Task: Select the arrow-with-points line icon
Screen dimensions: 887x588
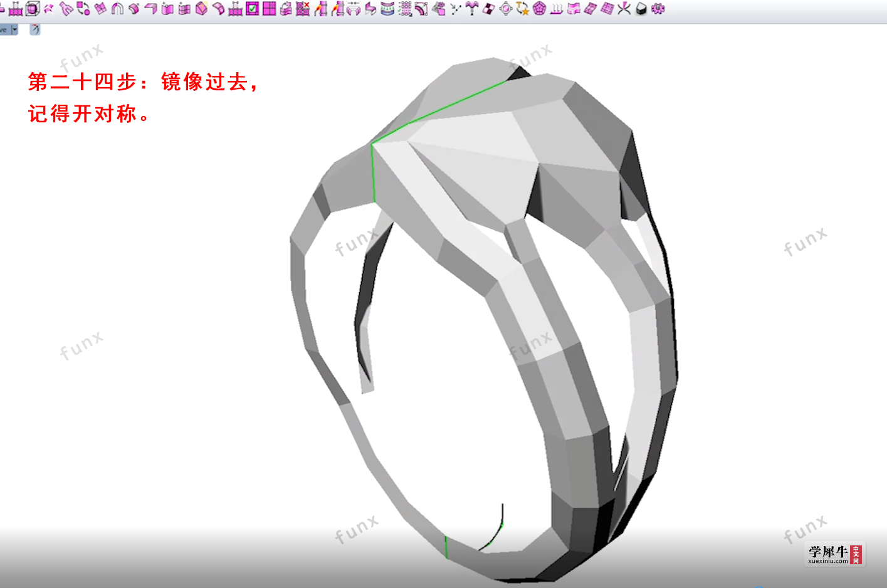Action: click(456, 9)
